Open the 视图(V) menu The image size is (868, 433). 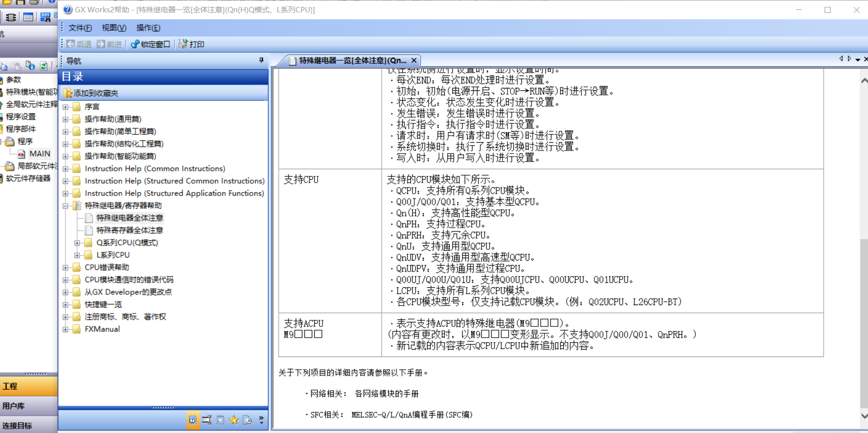click(x=113, y=28)
